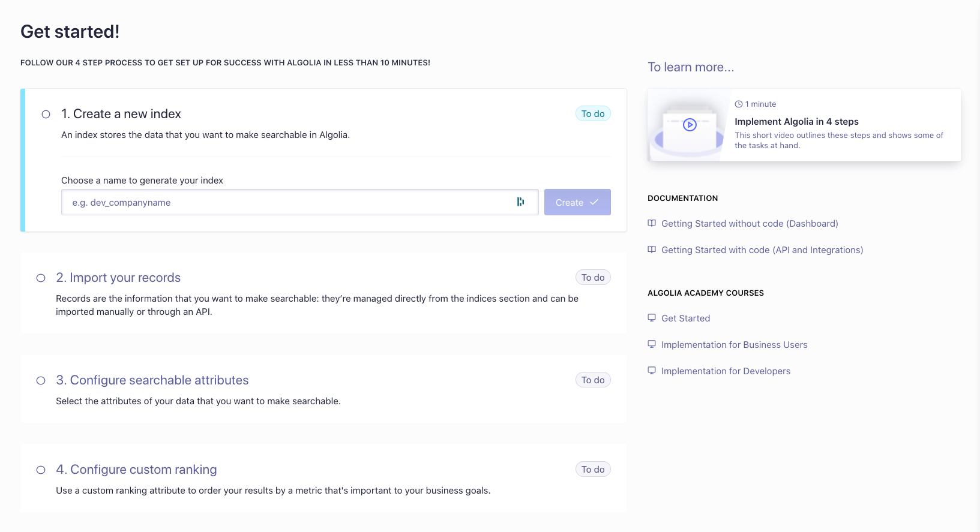The height and width of the screenshot is (532, 980).
Task: Open Implement Algolia in 4 steps video card
Action: 804,125
